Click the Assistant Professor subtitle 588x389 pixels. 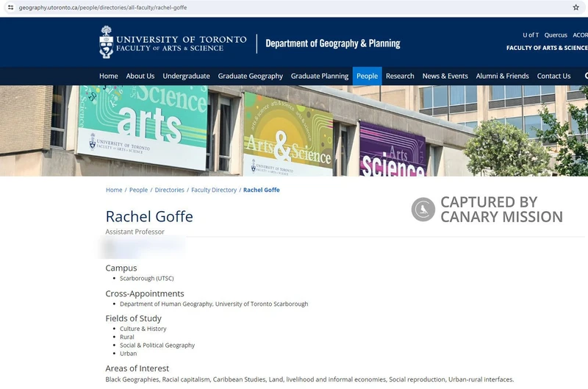point(135,232)
